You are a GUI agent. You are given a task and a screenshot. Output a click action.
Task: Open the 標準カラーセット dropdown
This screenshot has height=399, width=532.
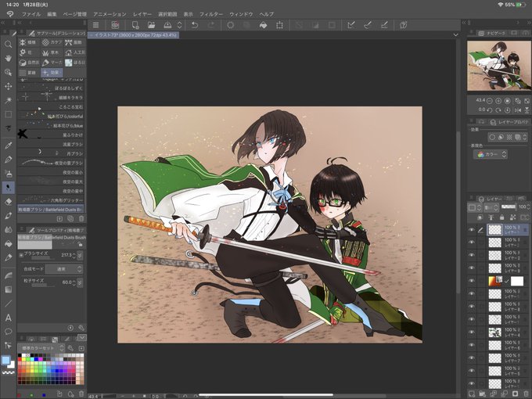tap(42, 348)
